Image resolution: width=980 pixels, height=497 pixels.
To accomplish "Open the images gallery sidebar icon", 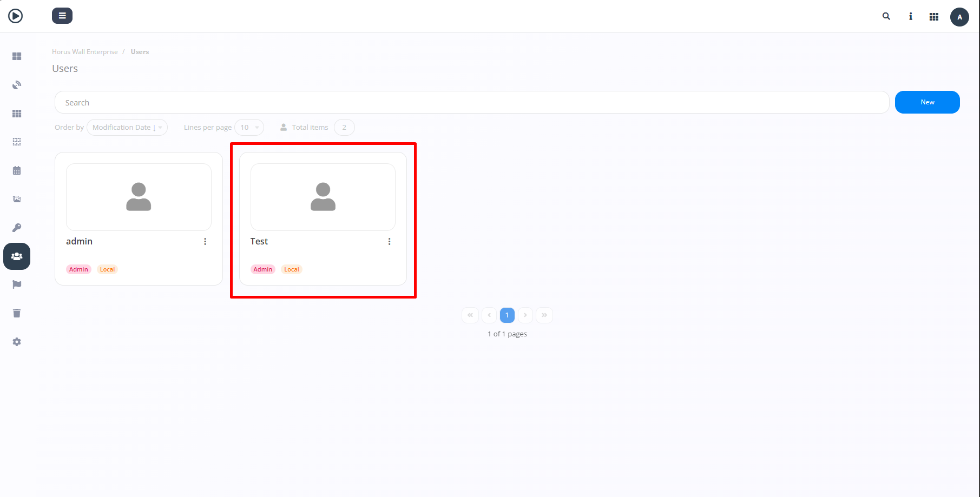I will pos(17,199).
